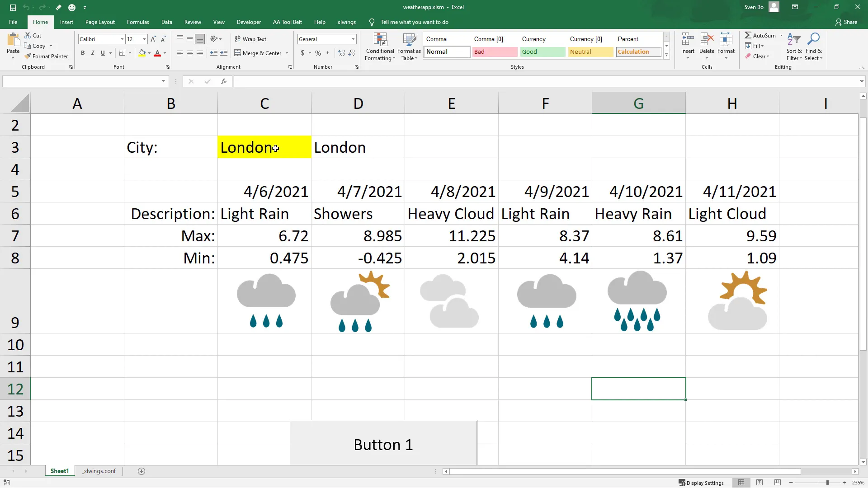Switch to the _xlwings.conf sheet tab
This screenshot has width=868, height=488.
[x=99, y=471]
